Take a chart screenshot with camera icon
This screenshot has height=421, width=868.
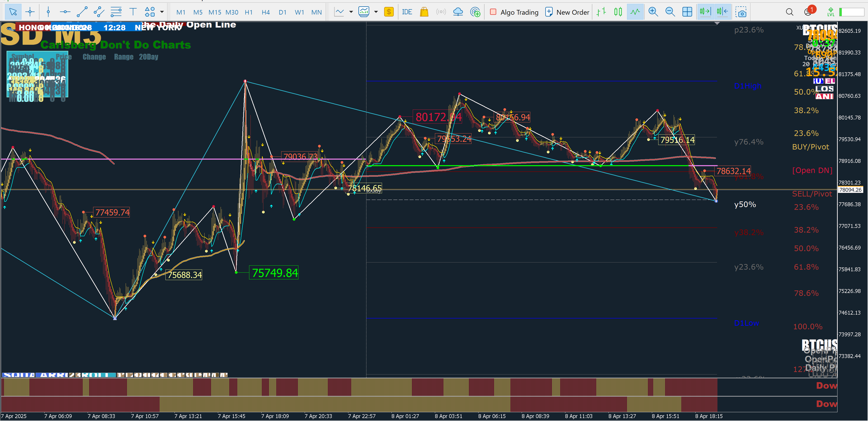pos(741,12)
